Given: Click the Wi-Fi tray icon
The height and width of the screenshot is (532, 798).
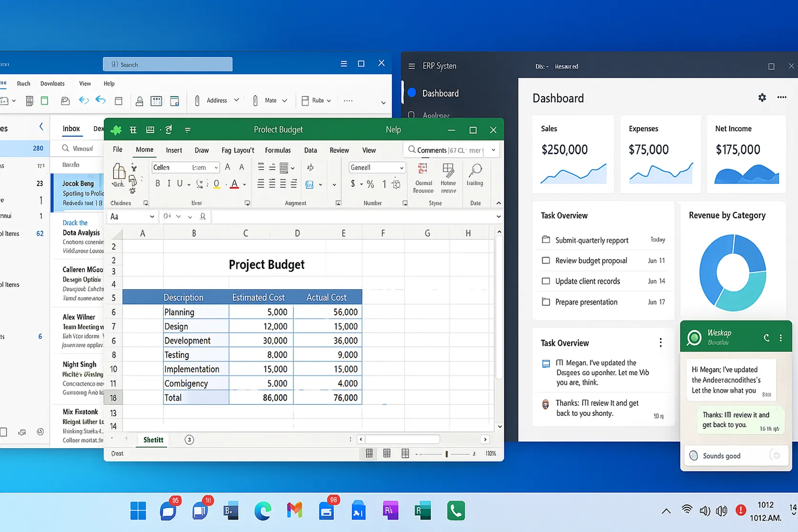Looking at the screenshot, I should point(687,510).
